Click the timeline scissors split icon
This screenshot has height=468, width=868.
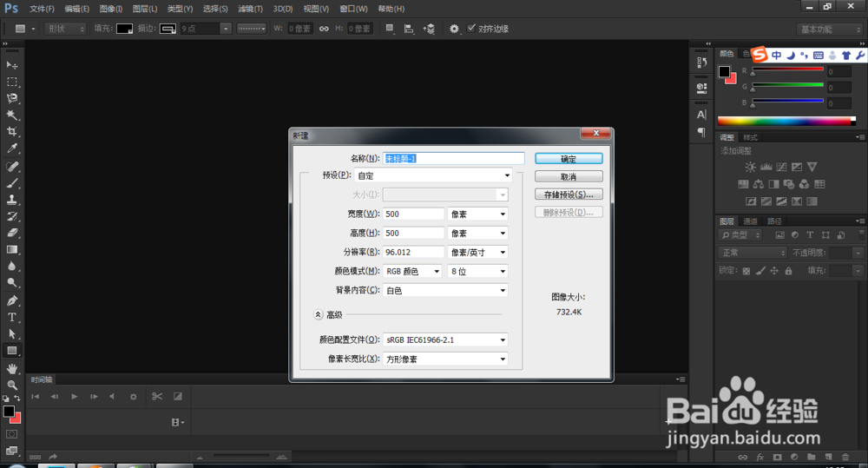[x=157, y=396]
